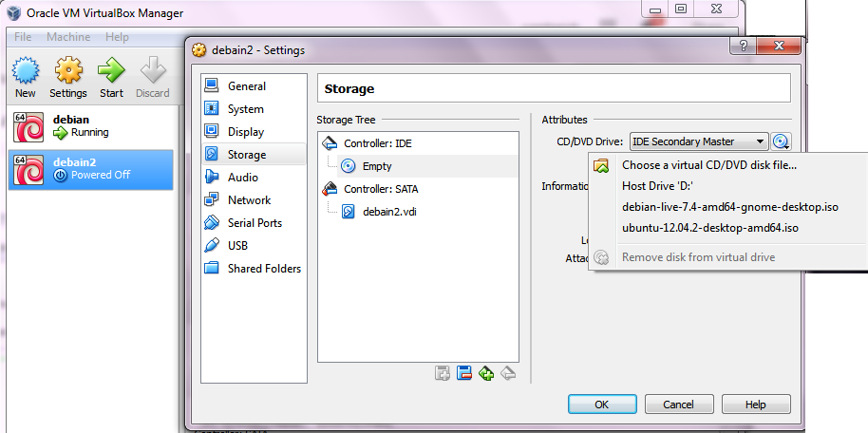Click the add attachment icon below storage tree

[x=442, y=374]
